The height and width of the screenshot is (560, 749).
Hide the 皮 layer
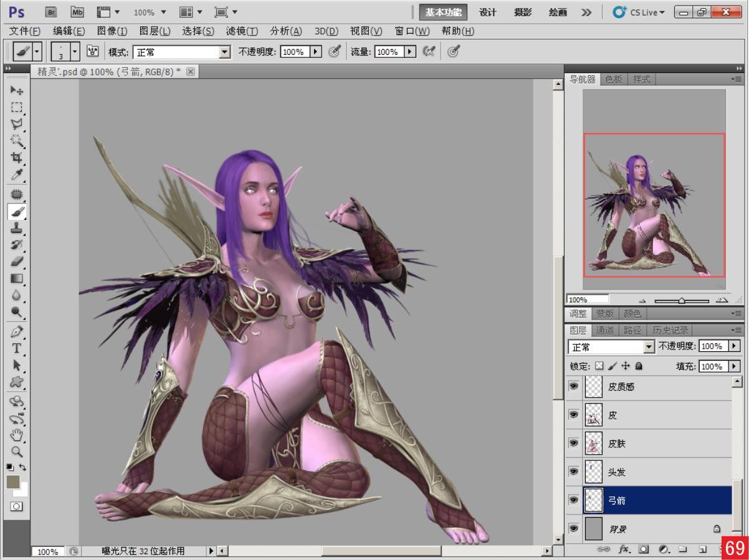[x=574, y=415]
